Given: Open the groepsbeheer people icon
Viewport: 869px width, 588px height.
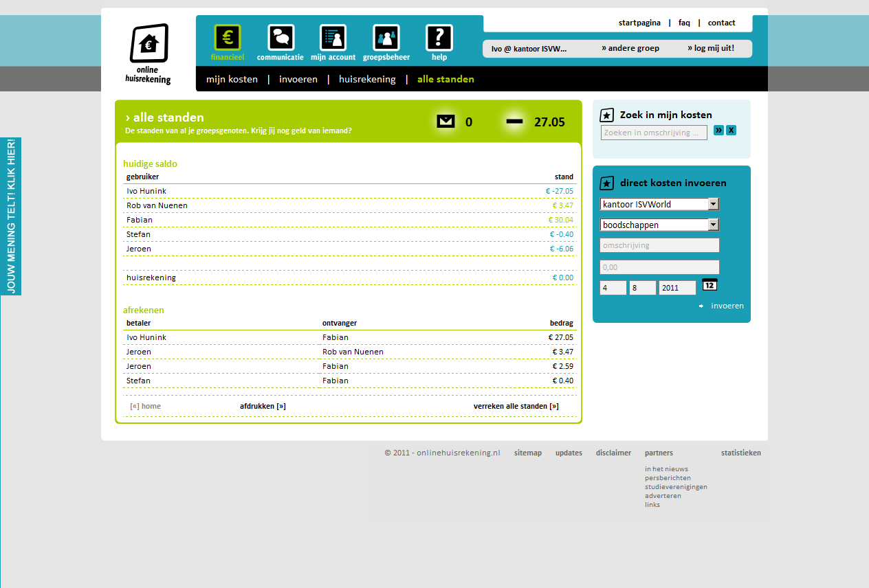Looking at the screenshot, I should coord(386,38).
